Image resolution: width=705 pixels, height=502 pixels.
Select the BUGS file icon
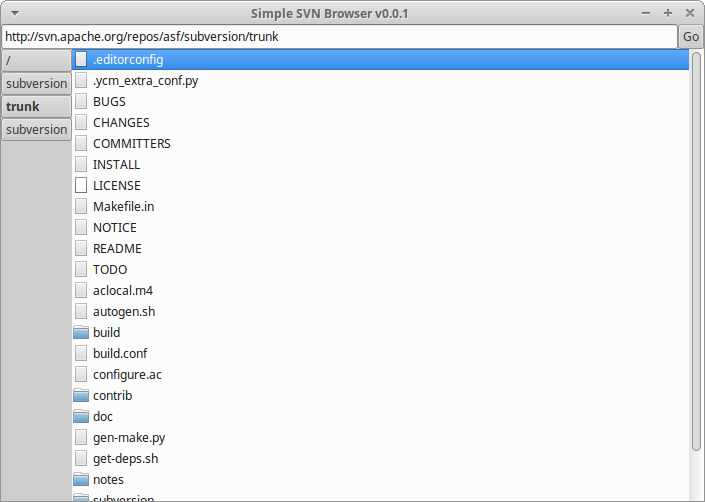[x=81, y=102]
